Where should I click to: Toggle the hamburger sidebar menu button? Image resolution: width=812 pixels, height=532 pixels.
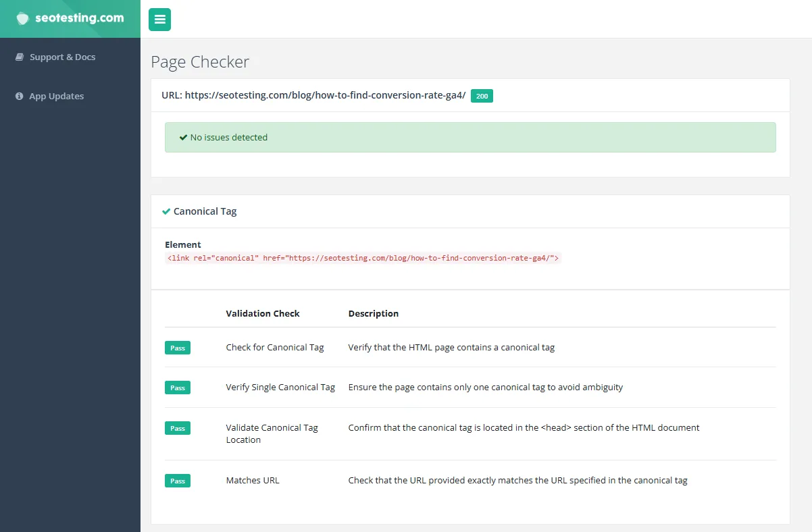click(160, 20)
